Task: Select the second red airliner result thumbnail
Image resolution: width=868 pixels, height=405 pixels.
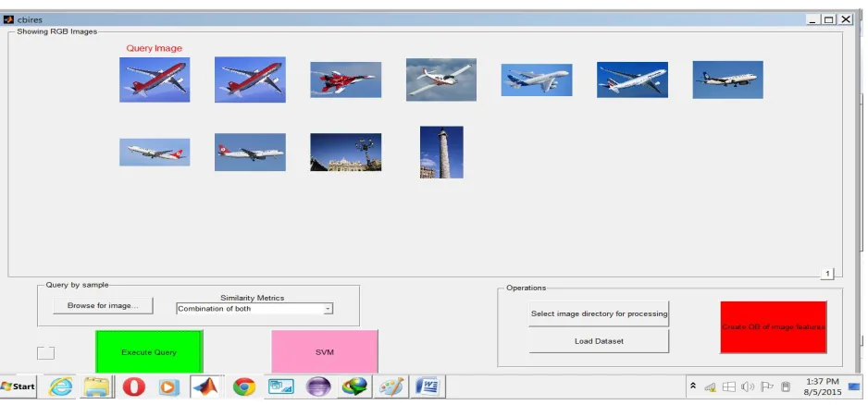Action: (250, 80)
